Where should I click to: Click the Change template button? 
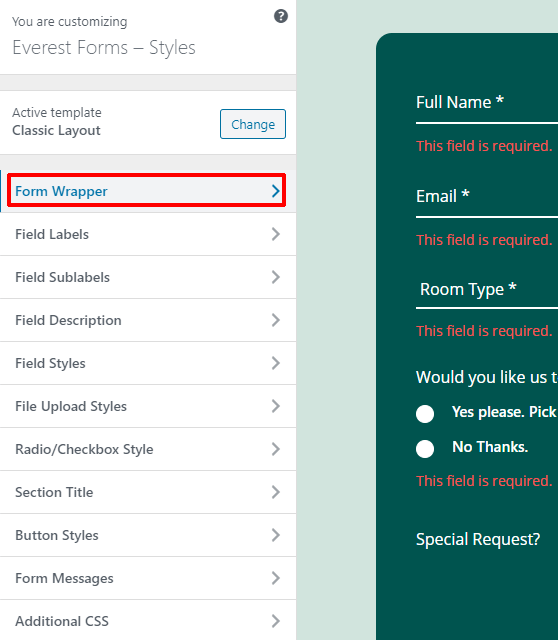pyautogui.click(x=253, y=124)
